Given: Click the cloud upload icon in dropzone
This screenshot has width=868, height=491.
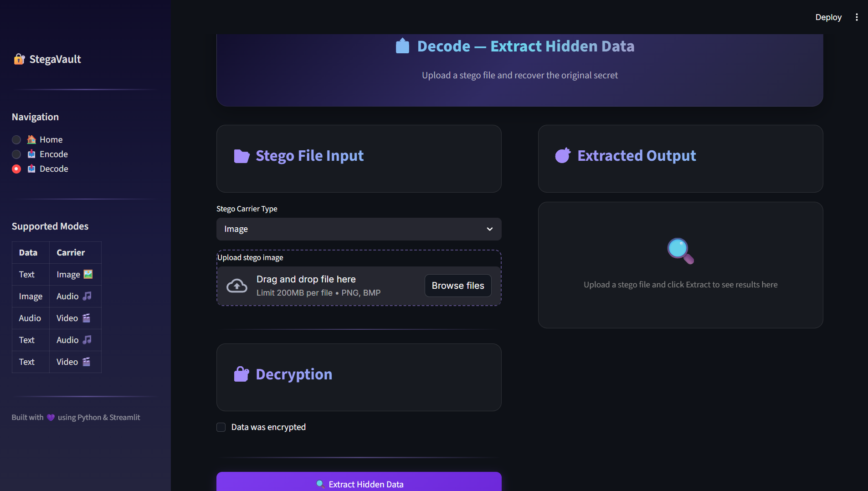Looking at the screenshot, I should point(237,286).
